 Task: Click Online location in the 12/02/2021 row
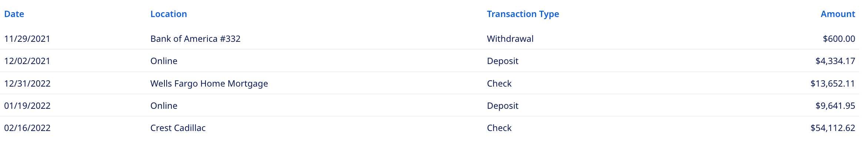tap(164, 61)
